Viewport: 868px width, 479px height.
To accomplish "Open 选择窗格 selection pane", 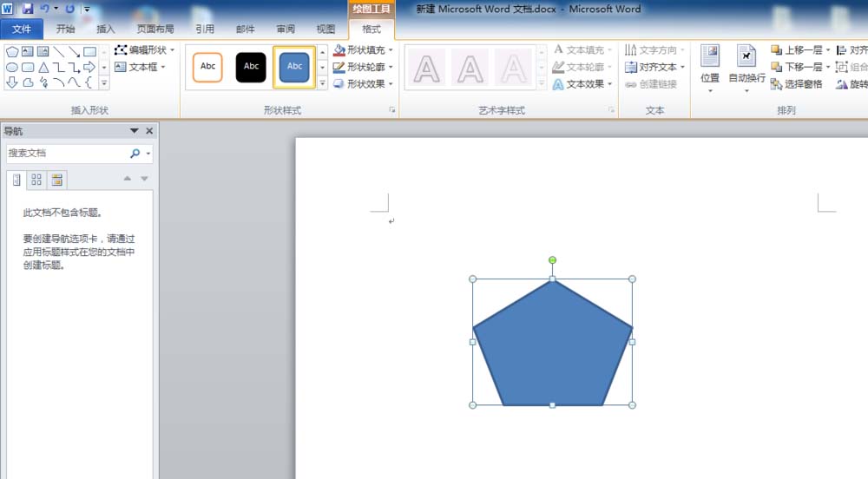I will click(797, 83).
